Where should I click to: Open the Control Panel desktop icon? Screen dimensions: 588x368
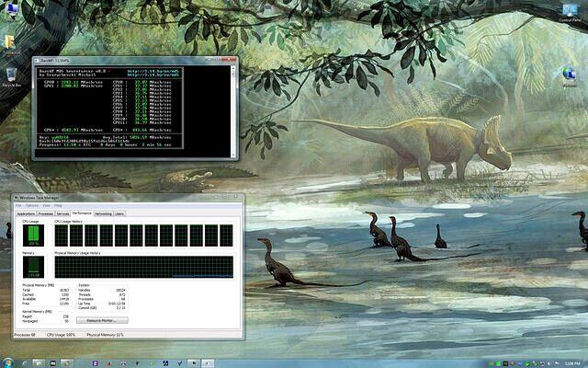click(571, 10)
